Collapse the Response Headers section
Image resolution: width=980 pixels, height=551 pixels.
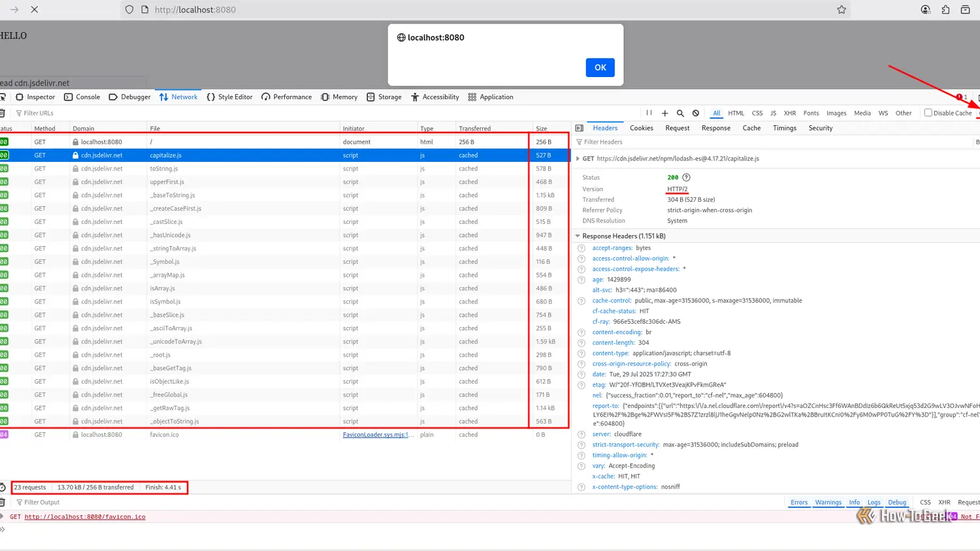coord(578,236)
